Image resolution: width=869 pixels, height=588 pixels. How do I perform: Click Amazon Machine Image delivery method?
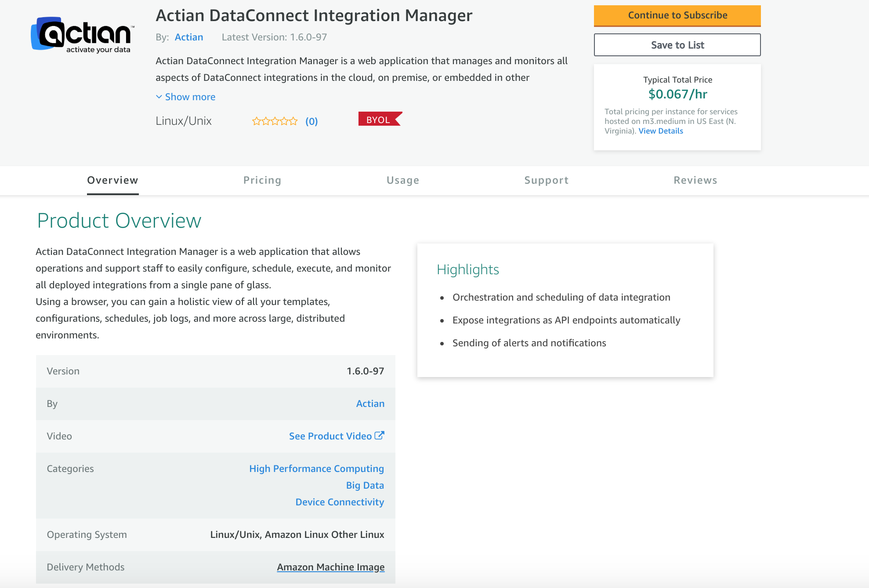coord(330,567)
